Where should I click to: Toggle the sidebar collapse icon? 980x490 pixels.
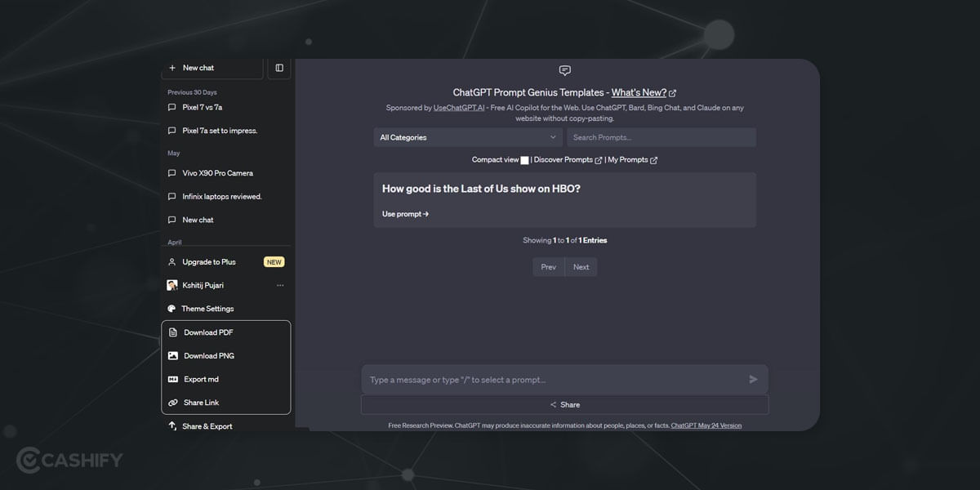tap(279, 68)
